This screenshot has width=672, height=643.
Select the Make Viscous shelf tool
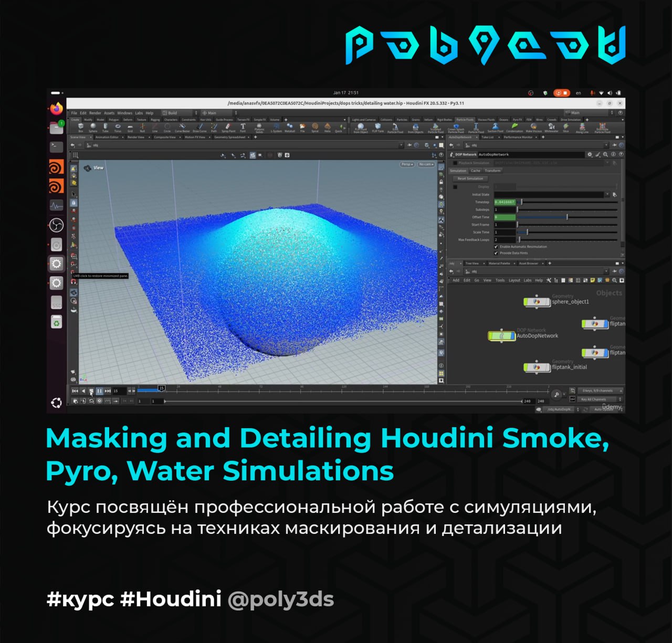(x=533, y=128)
